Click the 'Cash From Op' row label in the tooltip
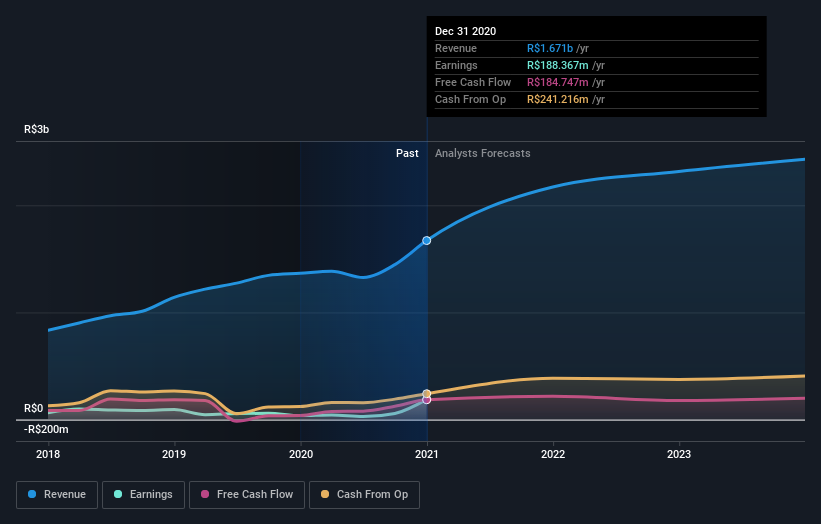The width and height of the screenshot is (821, 524). pyautogui.click(x=470, y=99)
